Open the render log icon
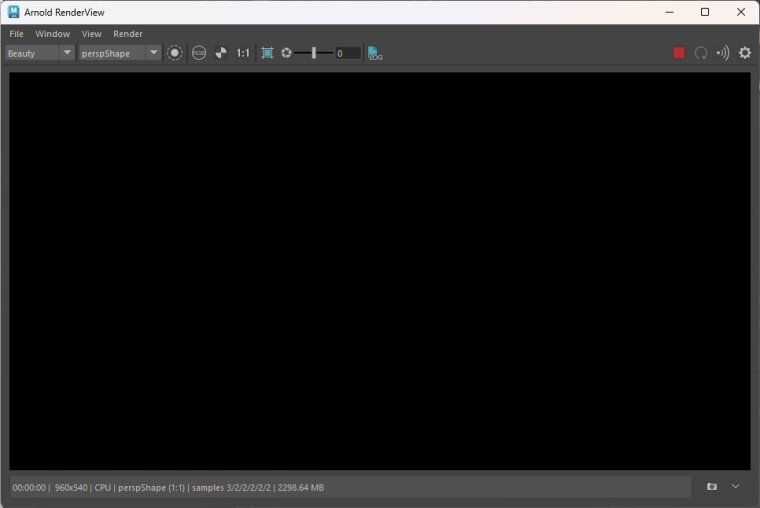 pyautogui.click(x=375, y=53)
